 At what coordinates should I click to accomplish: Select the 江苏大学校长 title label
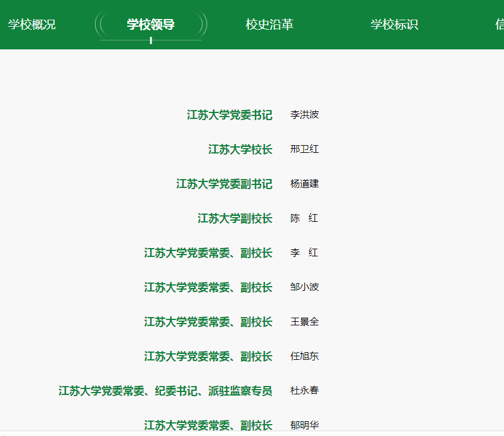tap(240, 149)
